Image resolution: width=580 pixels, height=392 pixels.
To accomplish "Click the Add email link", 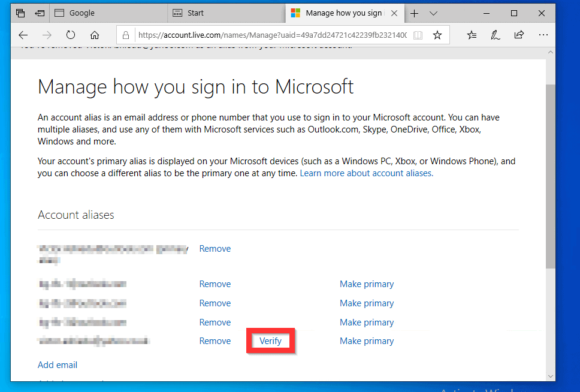I will [58, 365].
